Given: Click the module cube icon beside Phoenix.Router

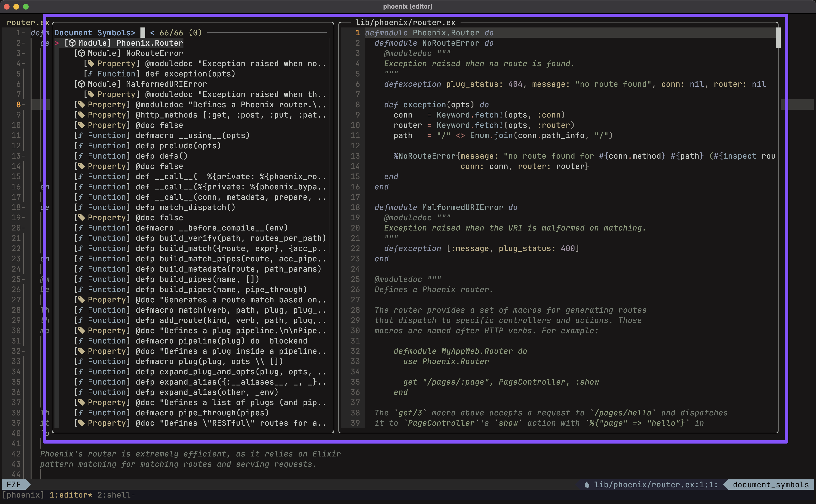Looking at the screenshot, I should pos(72,43).
